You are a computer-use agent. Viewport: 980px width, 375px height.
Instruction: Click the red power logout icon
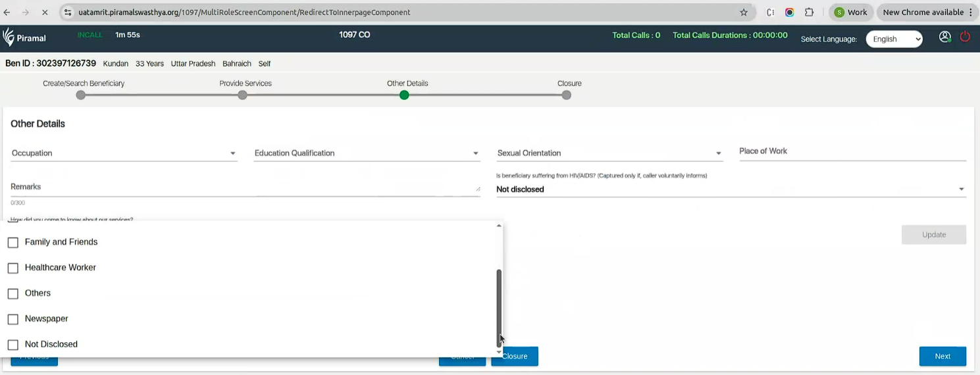click(965, 37)
